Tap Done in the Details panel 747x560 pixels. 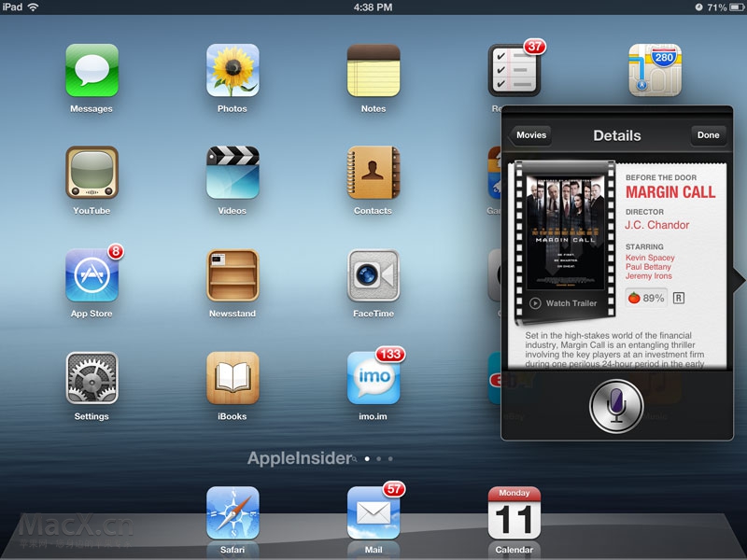[709, 135]
